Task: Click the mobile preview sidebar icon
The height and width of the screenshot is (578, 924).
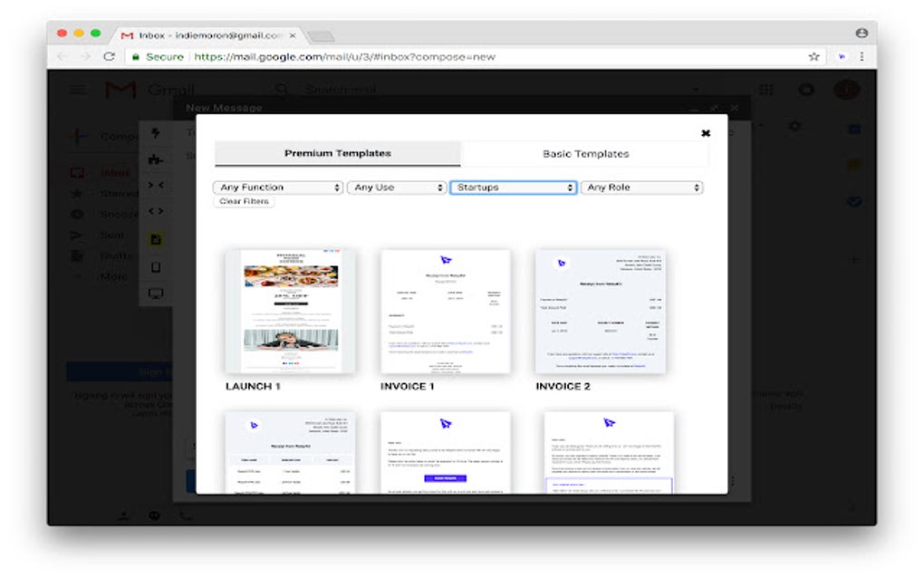Action: (156, 267)
